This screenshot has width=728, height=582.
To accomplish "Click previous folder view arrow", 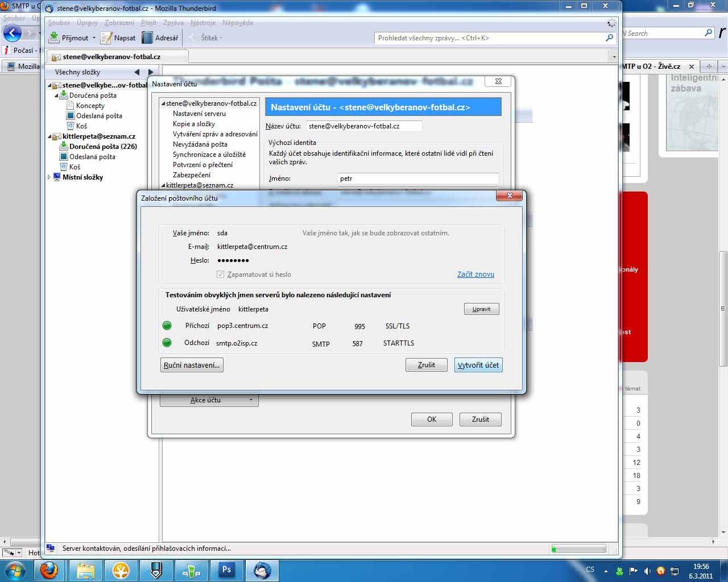I will point(137,72).
